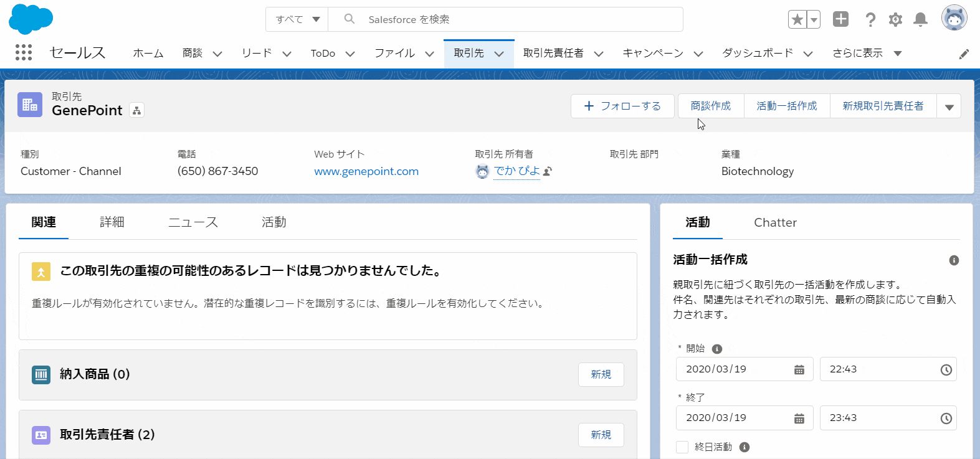980x459 pixels.
Task: Expand the 商談 tab chevron
Action: tap(217, 54)
